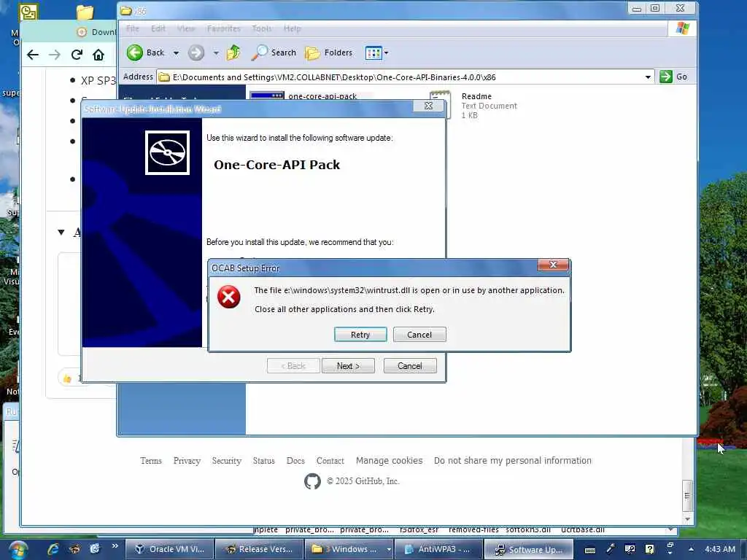Click the Up folder icon in Explorer

point(233,52)
